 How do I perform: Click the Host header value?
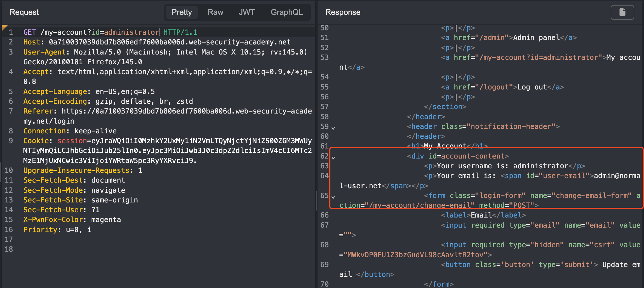click(x=169, y=42)
